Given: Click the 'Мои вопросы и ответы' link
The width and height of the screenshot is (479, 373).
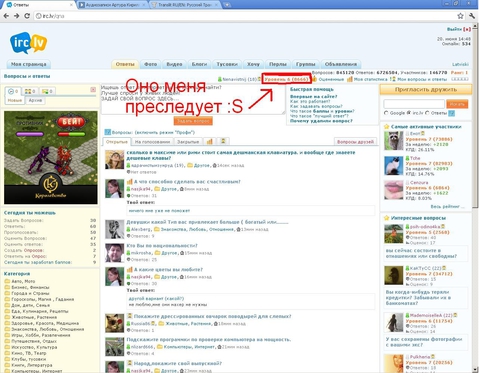Looking at the screenshot, I should click(422, 79).
